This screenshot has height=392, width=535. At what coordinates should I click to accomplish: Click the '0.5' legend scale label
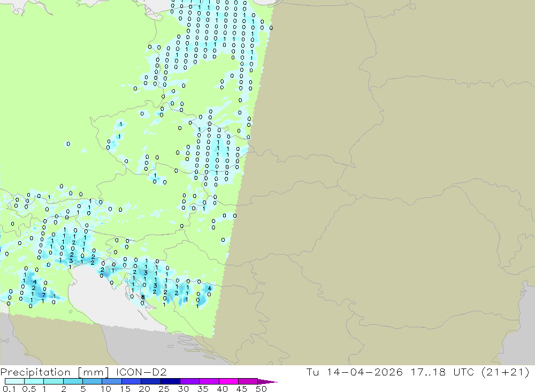pos(29,389)
